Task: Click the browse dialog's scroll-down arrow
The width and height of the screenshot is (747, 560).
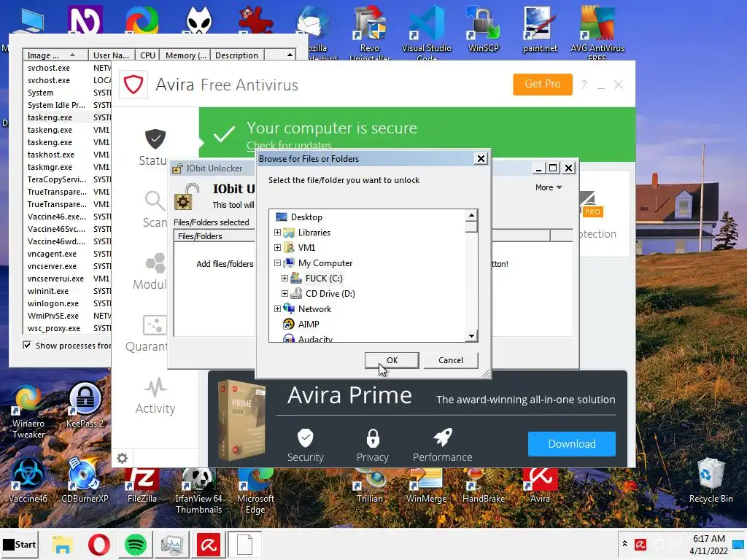Action: [x=471, y=335]
